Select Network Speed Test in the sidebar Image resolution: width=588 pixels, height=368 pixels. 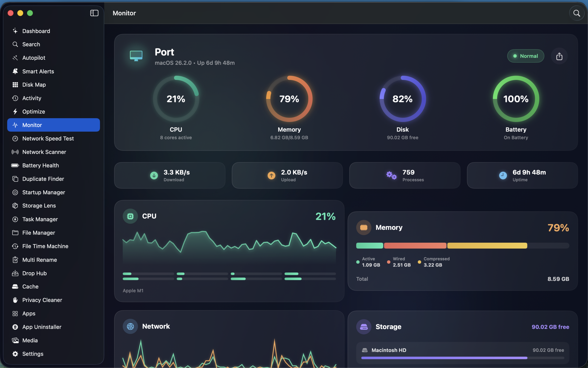pos(54,138)
